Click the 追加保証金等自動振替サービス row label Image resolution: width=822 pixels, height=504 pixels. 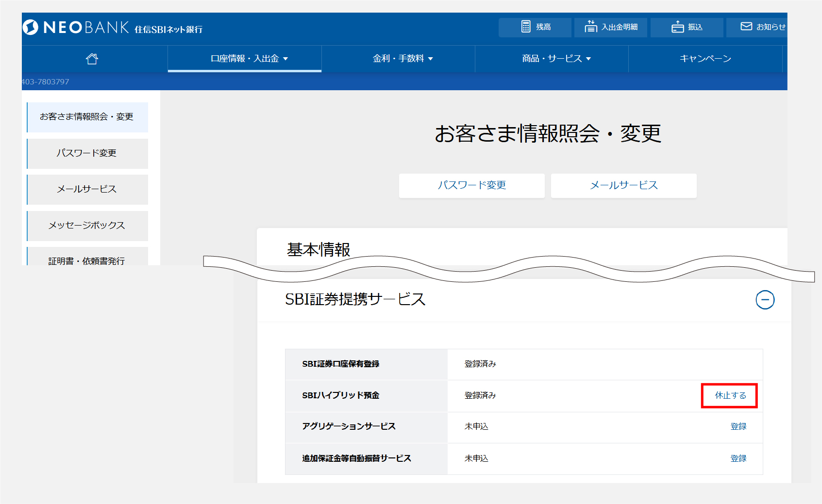356,458
